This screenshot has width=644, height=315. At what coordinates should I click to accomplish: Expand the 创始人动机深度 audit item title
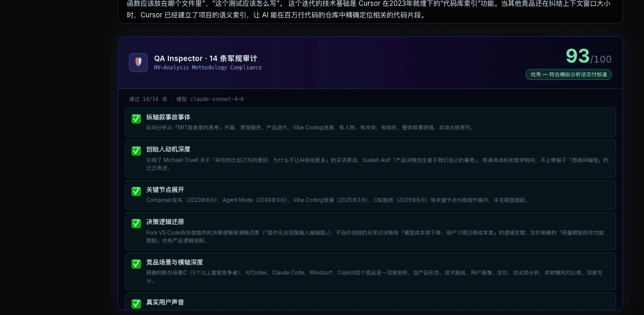click(168, 149)
